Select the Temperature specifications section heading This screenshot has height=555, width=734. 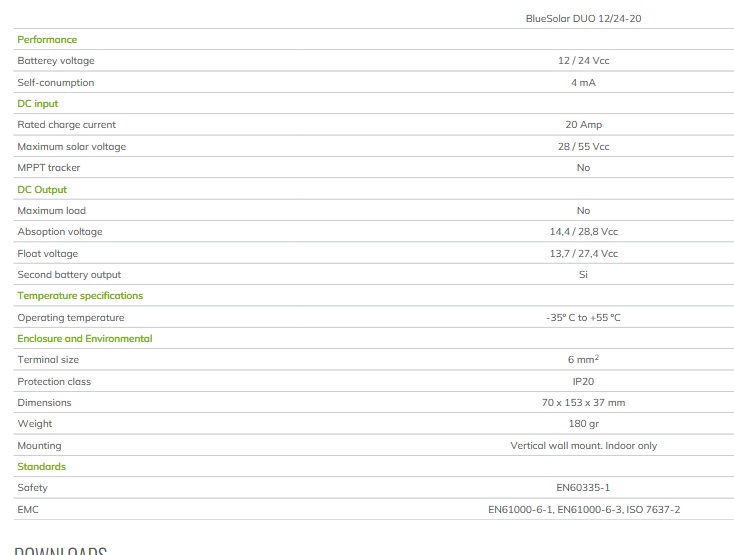(x=80, y=296)
